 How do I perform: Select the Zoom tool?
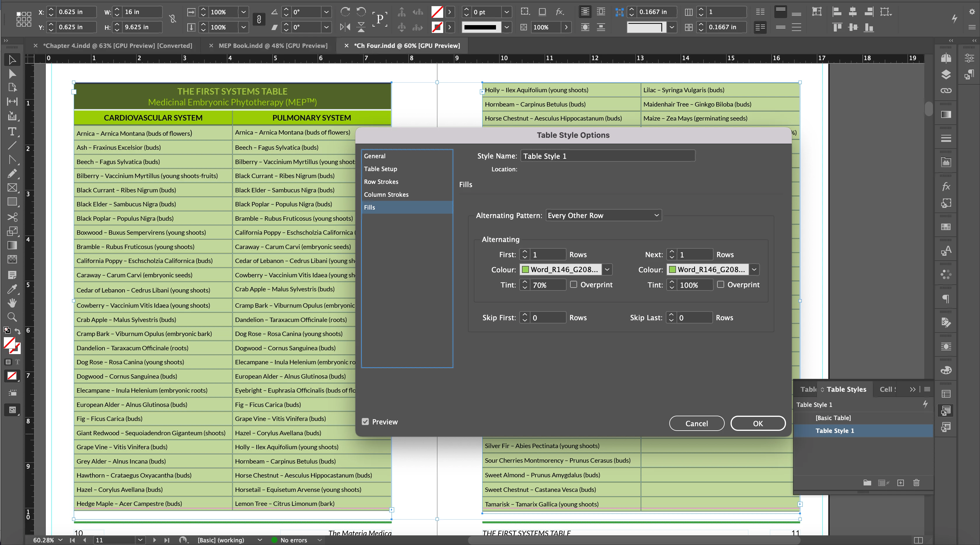[x=12, y=317]
